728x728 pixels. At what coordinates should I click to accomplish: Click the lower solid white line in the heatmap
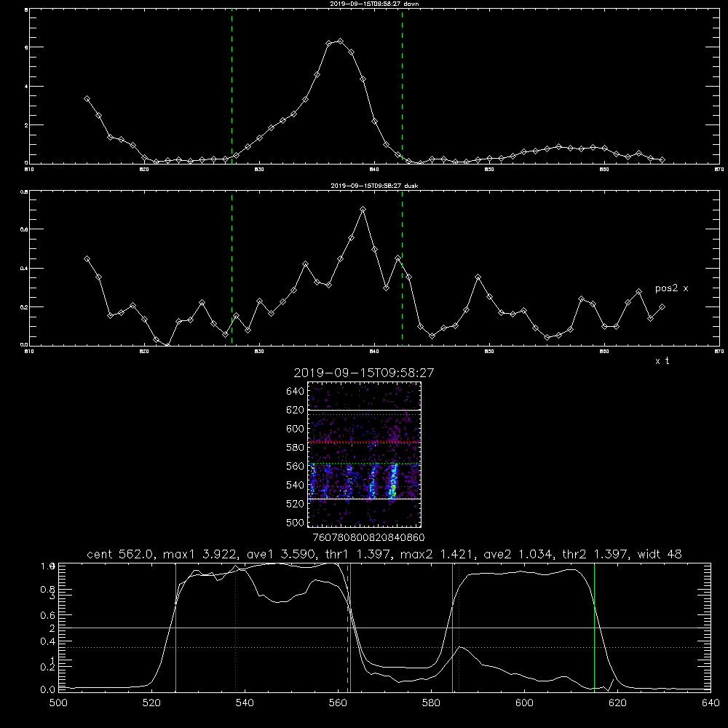[x=365, y=499]
